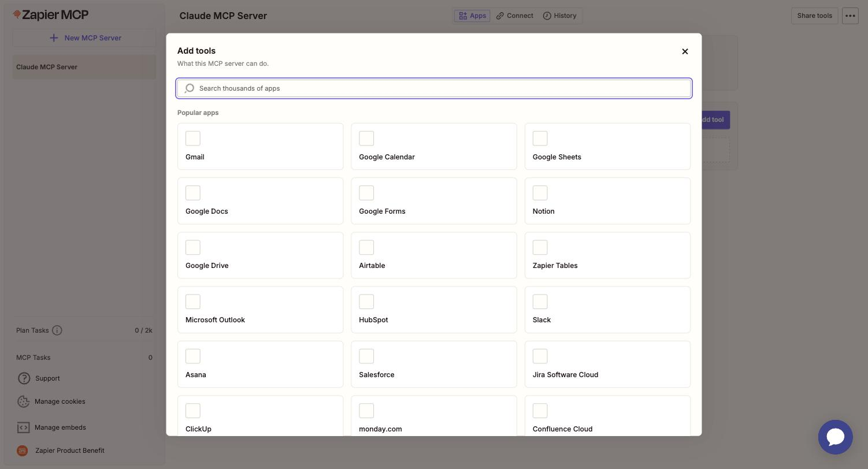Click the Microsoft Outlook app icon
The width and height of the screenshot is (868, 469).
(x=193, y=301)
